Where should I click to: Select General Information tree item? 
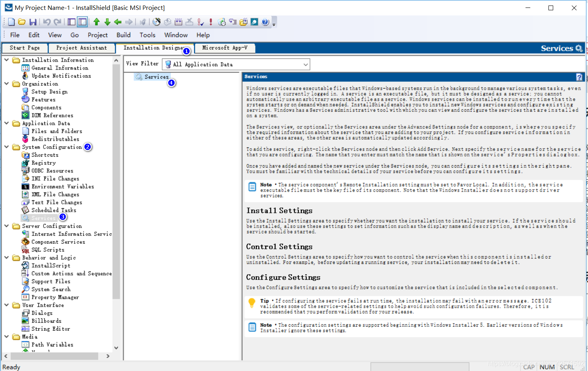[x=60, y=68]
